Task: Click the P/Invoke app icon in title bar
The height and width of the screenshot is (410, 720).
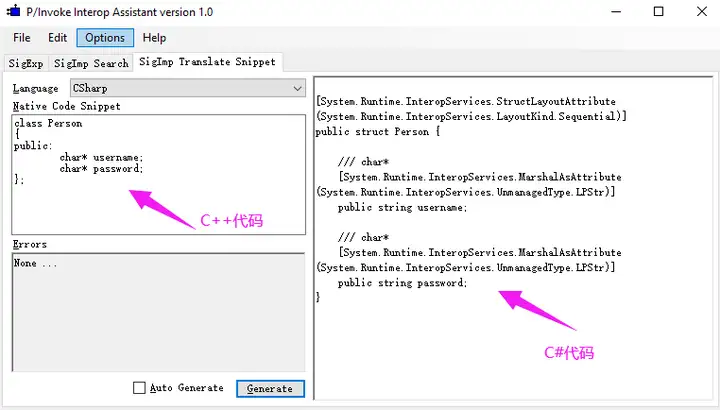Action: point(14,11)
